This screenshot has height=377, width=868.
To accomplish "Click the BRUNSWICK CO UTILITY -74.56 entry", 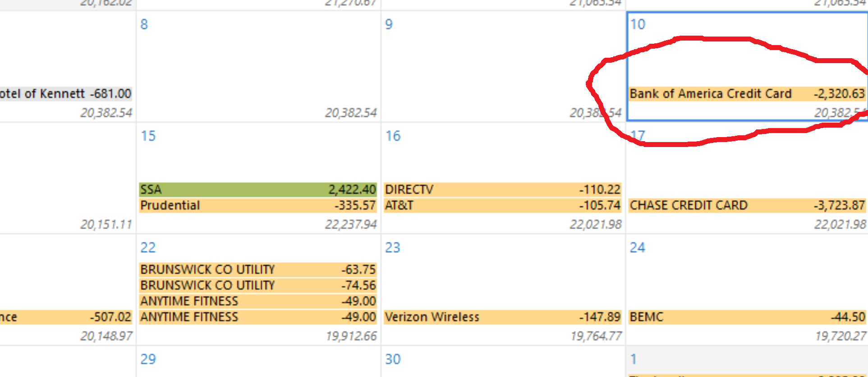I will tap(258, 285).
